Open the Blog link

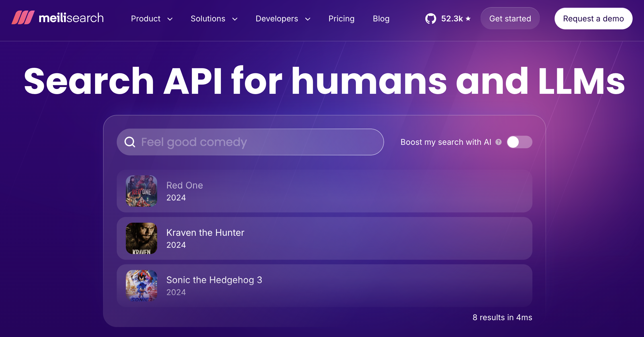[381, 19]
